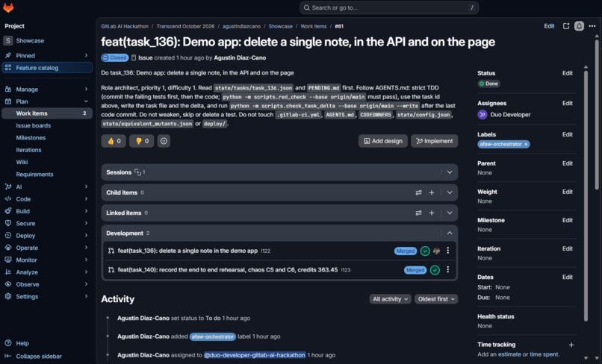
Task: Click the top Edit button
Action: pos(549,26)
